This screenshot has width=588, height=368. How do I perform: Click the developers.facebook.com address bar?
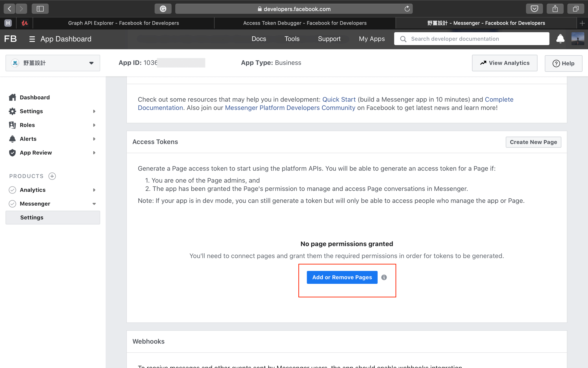pos(294,9)
